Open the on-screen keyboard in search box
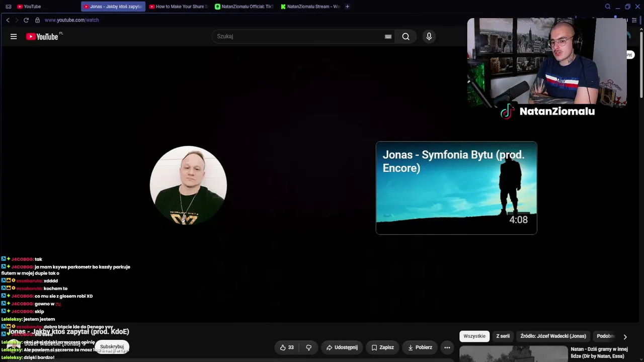The height and width of the screenshot is (362, 644). pyautogui.click(x=388, y=36)
